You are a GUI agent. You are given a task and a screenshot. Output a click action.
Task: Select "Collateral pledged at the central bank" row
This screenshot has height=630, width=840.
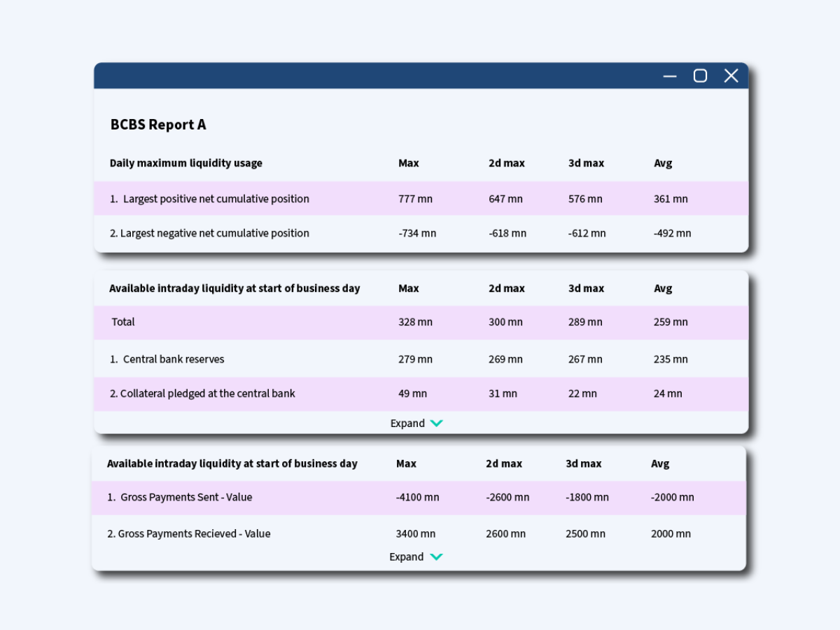pyautogui.click(x=202, y=393)
